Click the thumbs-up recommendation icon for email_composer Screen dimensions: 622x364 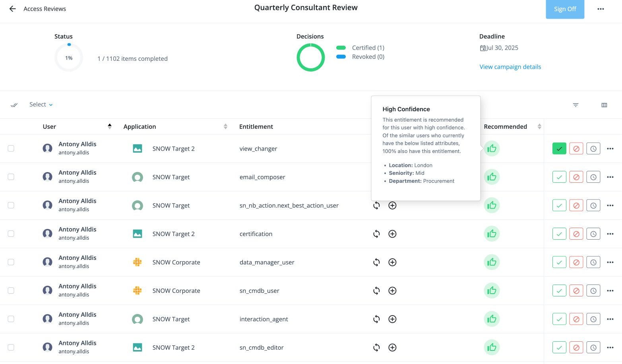click(492, 177)
